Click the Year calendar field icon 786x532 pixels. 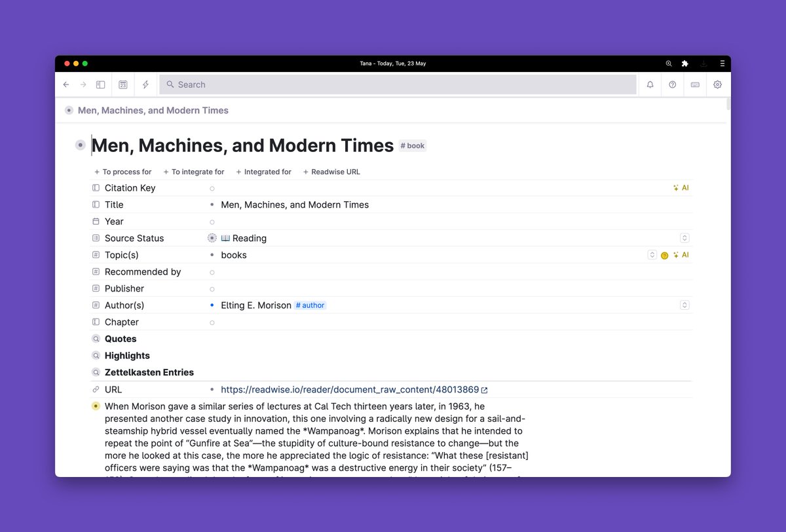coord(96,221)
